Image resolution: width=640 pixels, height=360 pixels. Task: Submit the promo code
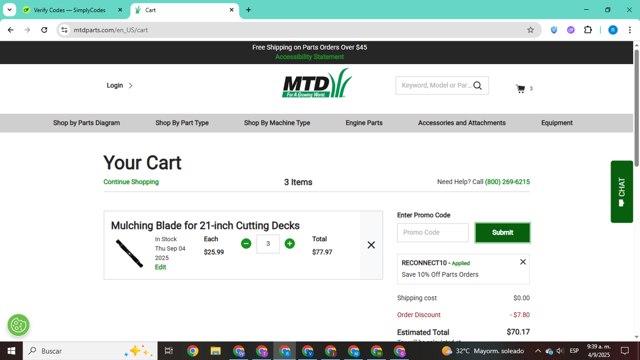[502, 233]
